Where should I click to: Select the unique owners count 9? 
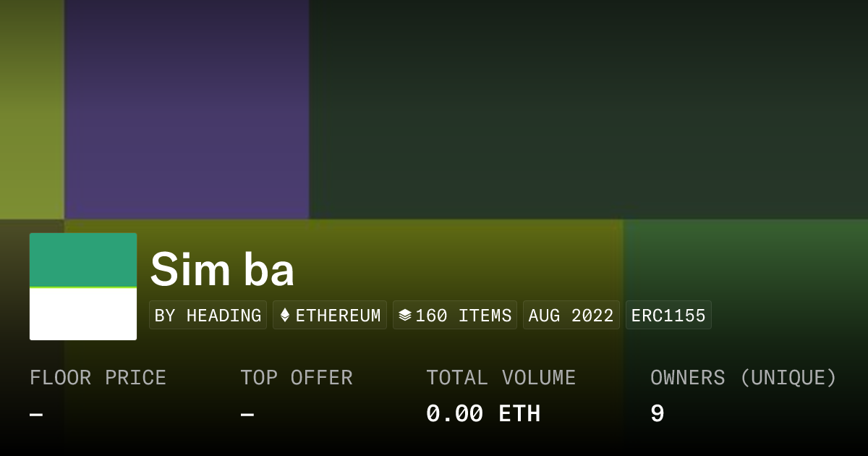[x=657, y=414]
